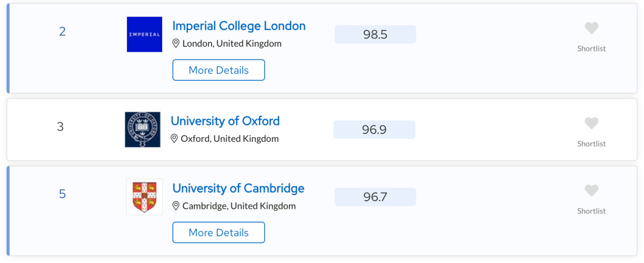Toggle shortlist heart for University of Cambridge
This screenshot has height=263, width=644.
coord(592,191)
